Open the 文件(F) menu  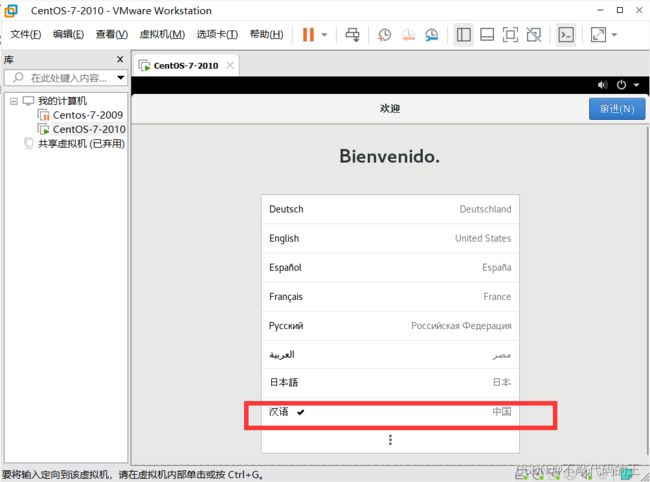tap(26, 34)
